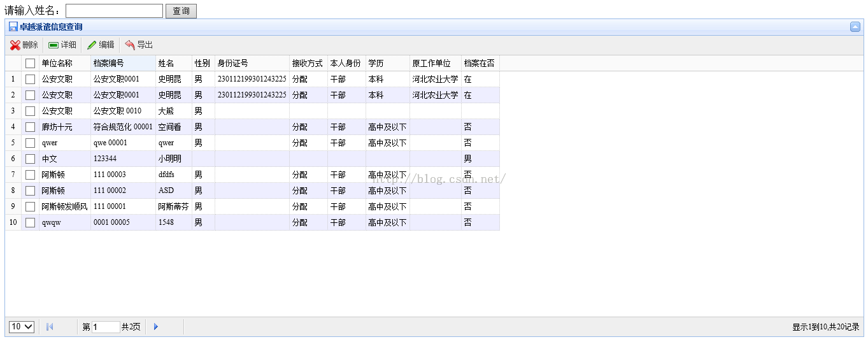The height and width of the screenshot is (344, 868).
Task: Click the 性别 column header
Action: pyautogui.click(x=204, y=64)
